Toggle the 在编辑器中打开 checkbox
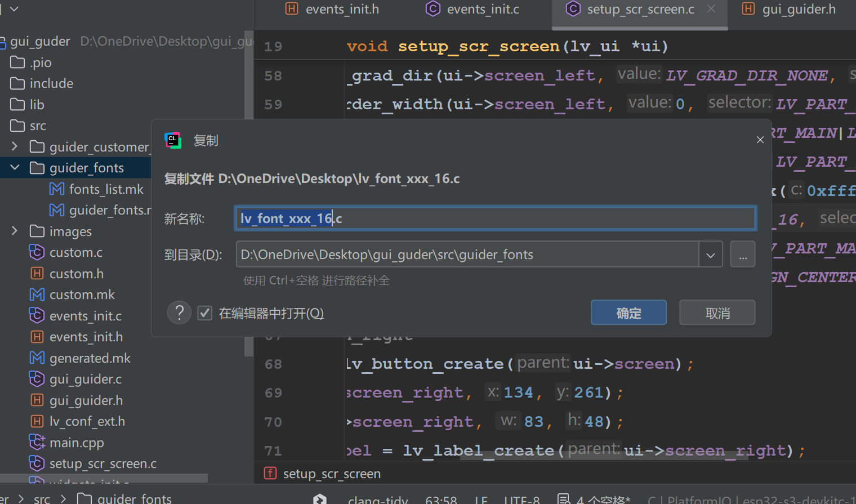This screenshot has height=504, width=856. pos(205,313)
